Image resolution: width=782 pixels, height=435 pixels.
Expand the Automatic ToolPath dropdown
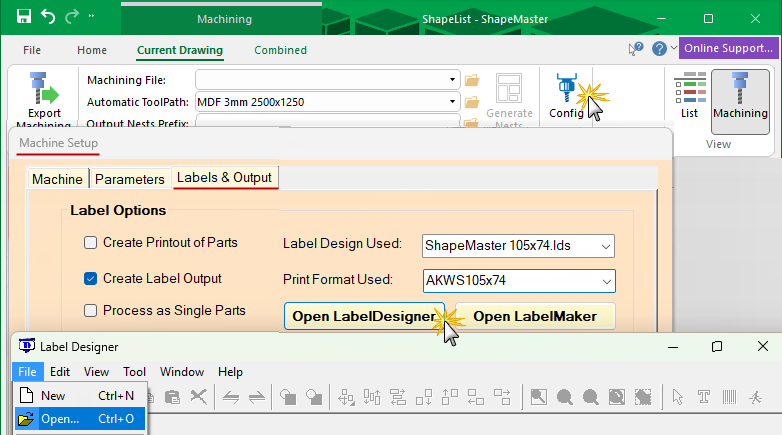pyautogui.click(x=452, y=102)
